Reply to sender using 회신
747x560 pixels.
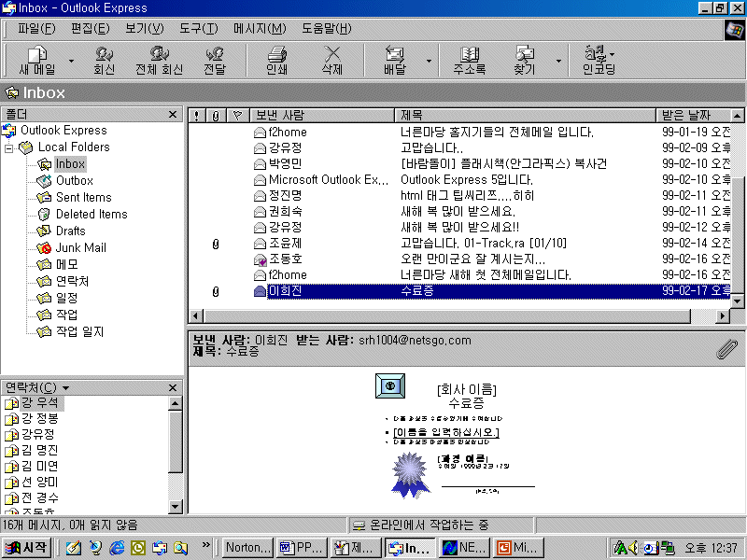point(104,61)
